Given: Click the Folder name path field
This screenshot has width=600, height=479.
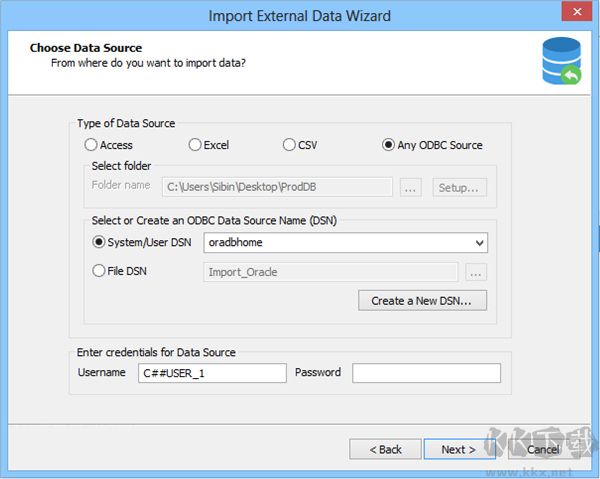Looking at the screenshot, I should (278, 187).
